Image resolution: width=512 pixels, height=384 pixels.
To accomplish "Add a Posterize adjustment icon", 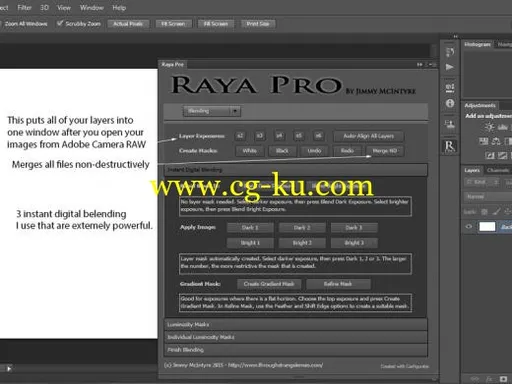I will coord(503,155).
